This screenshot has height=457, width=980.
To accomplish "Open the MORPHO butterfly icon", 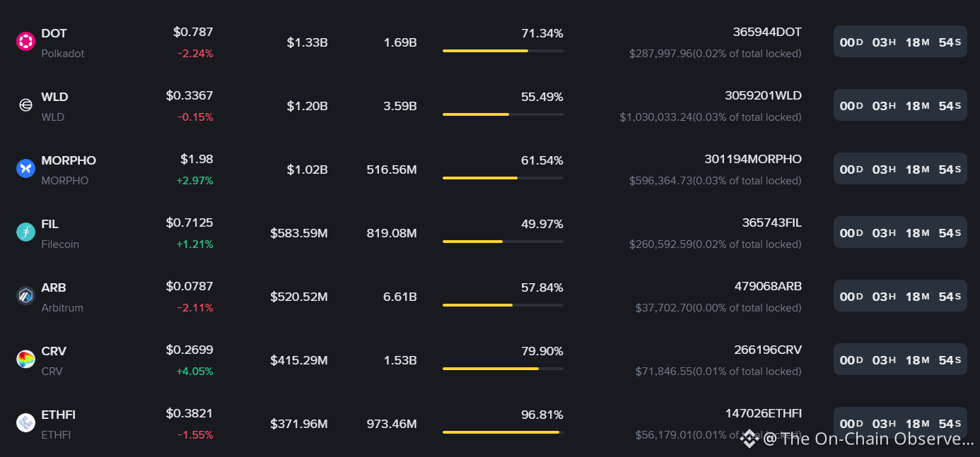I will pyautogui.click(x=25, y=169).
